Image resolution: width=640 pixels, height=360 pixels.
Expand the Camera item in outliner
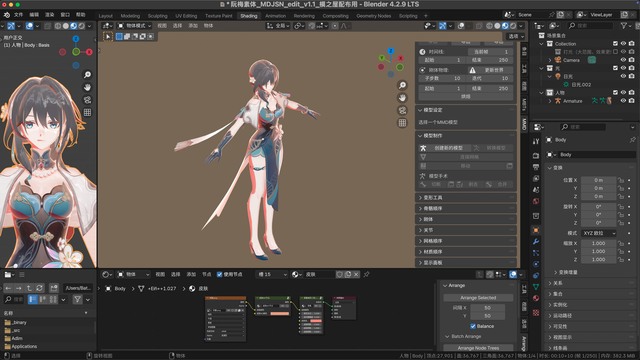[550, 60]
